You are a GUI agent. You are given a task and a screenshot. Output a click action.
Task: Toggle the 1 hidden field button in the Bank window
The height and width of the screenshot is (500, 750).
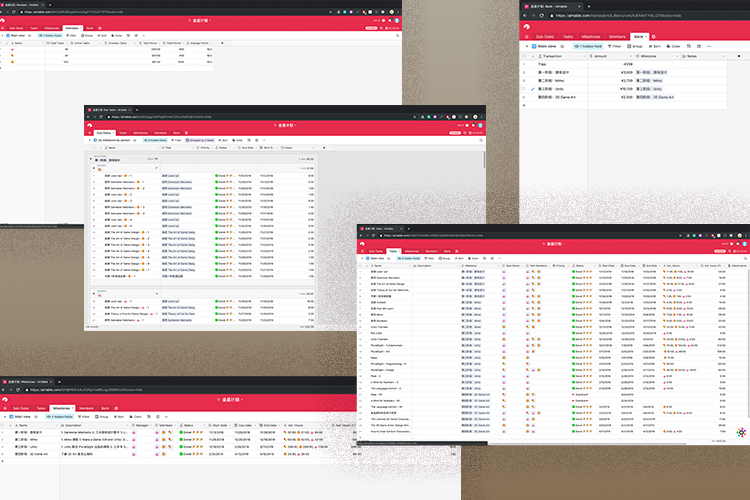click(590, 46)
